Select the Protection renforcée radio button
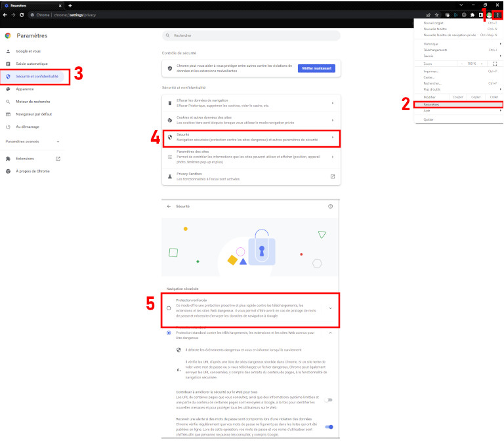This screenshot has width=504, height=446. point(169,308)
